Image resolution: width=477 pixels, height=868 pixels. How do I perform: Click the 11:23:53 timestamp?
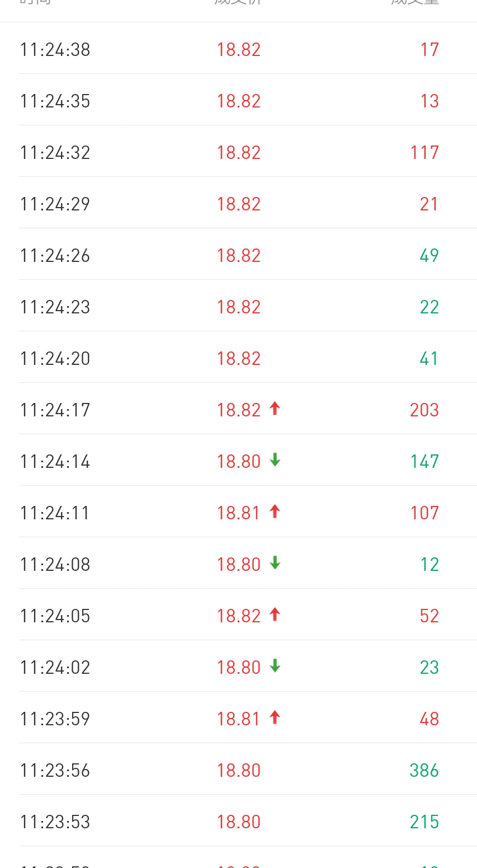55,822
